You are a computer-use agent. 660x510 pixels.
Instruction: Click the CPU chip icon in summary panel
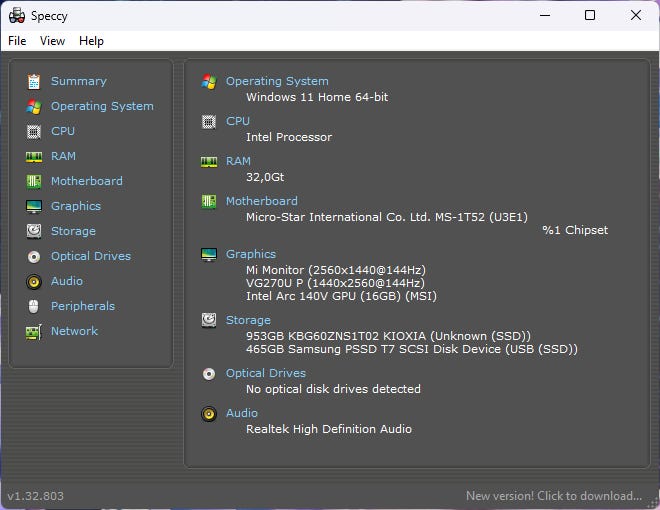tap(209, 122)
